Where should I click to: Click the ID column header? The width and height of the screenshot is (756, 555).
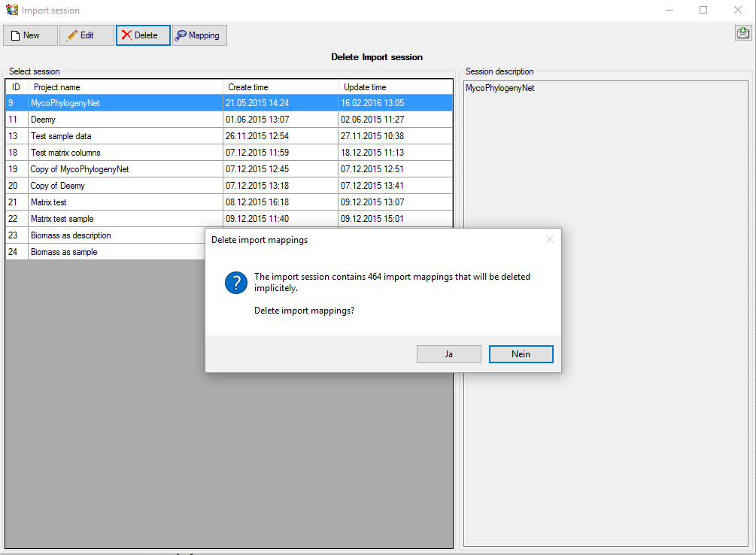17,87
